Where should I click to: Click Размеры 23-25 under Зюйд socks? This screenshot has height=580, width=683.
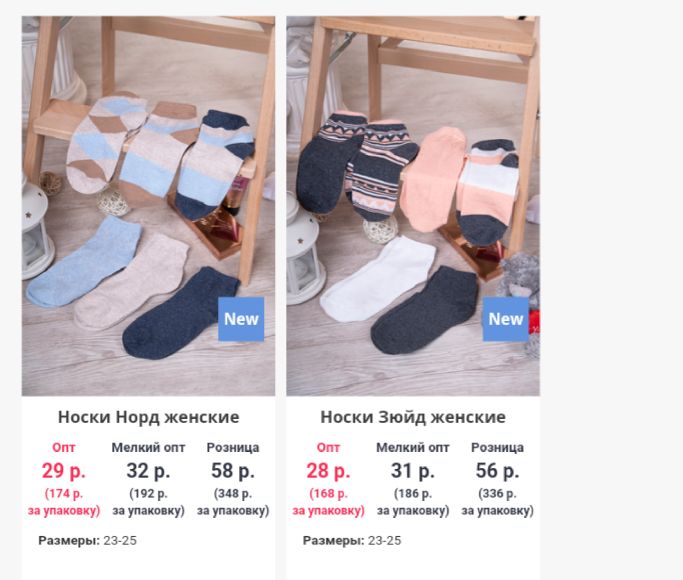(352, 540)
